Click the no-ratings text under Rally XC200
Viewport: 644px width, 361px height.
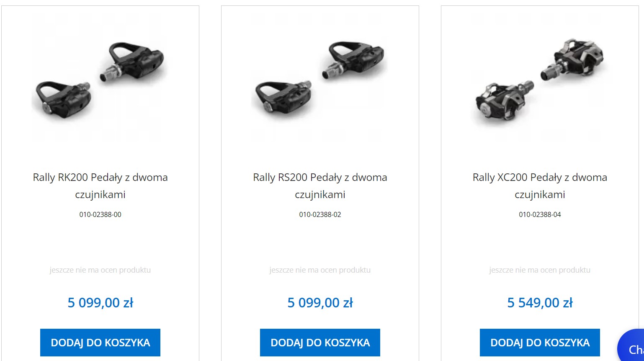(540, 270)
